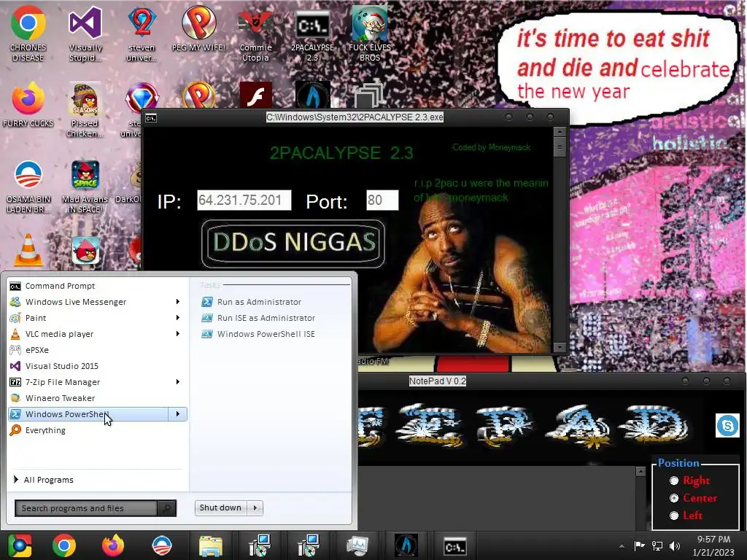Open ePSXe from Start menu
The image size is (747, 560).
pos(98,350)
